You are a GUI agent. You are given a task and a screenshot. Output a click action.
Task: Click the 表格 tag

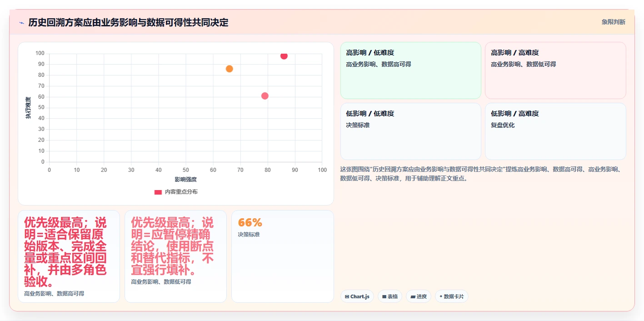click(x=390, y=296)
